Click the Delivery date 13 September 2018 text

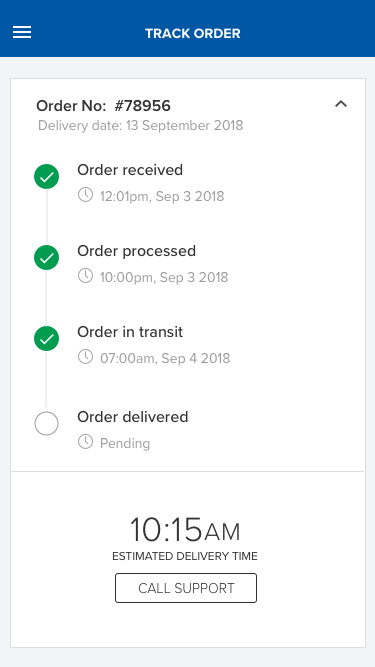141,125
